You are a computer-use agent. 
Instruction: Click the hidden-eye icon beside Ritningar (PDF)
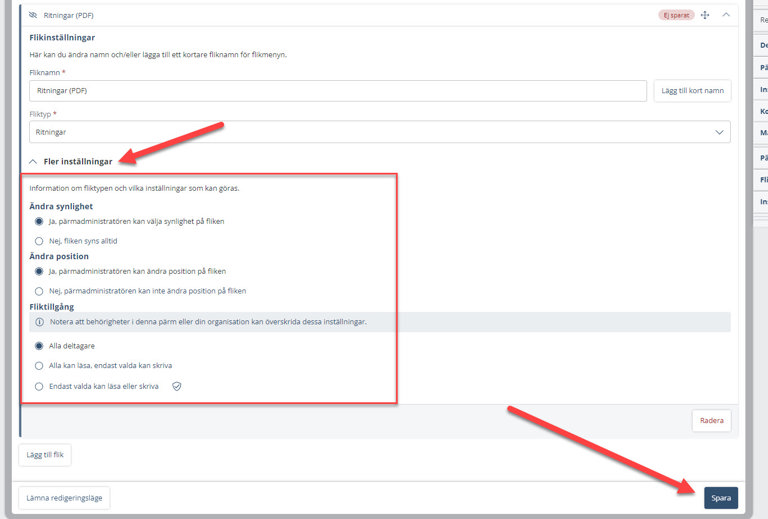(x=33, y=16)
